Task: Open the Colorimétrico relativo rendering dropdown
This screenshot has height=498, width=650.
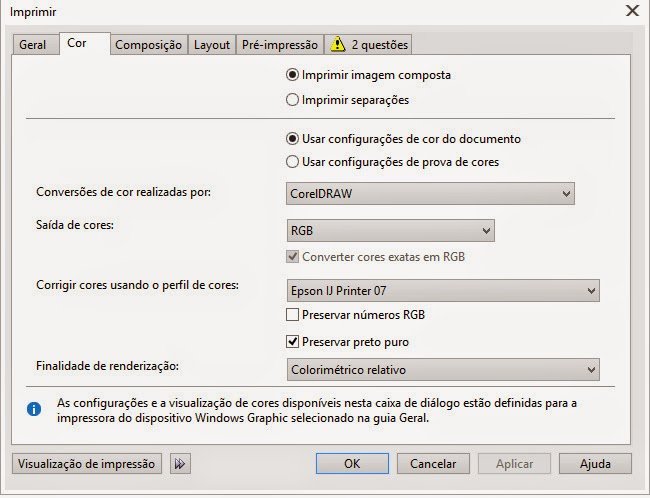Action: pyautogui.click(x=442, y=369)
